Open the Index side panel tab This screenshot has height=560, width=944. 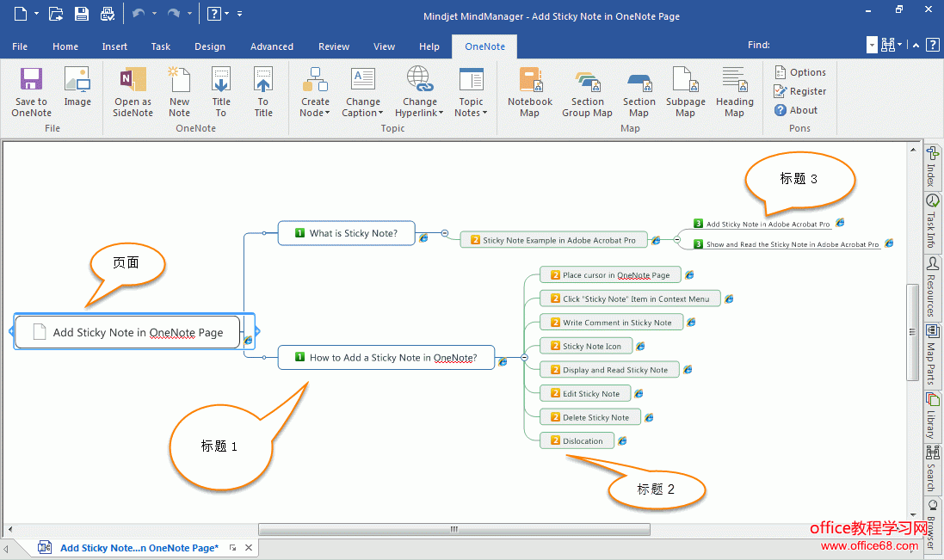932,166
